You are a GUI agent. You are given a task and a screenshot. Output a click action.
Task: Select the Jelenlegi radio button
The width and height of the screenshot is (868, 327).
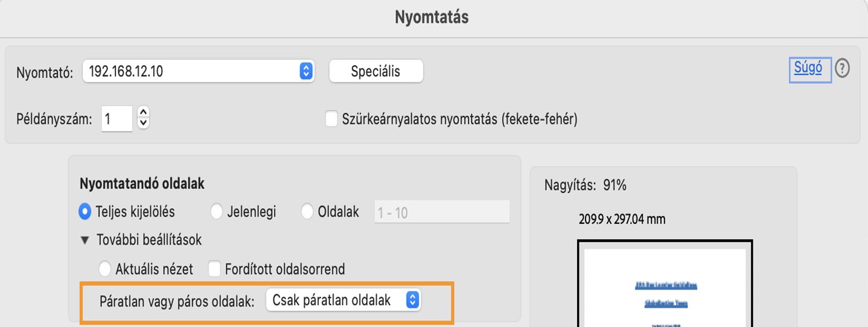pyautogui.click(x=217, y=212)
